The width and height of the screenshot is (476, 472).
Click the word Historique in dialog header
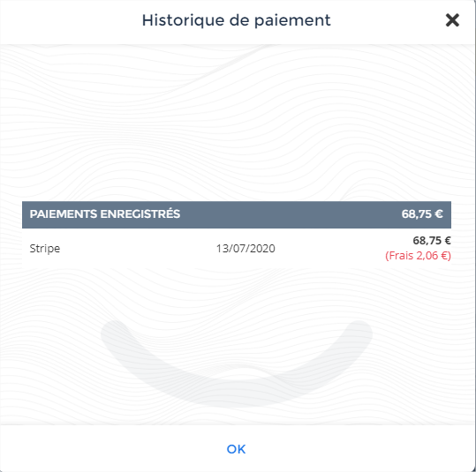click(x=183, y=20)
